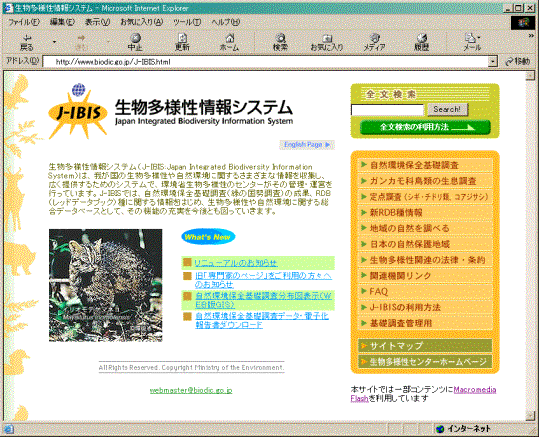Click the address bar URL field
Viewport: 539px width, 437px height.
click(265, 62)
